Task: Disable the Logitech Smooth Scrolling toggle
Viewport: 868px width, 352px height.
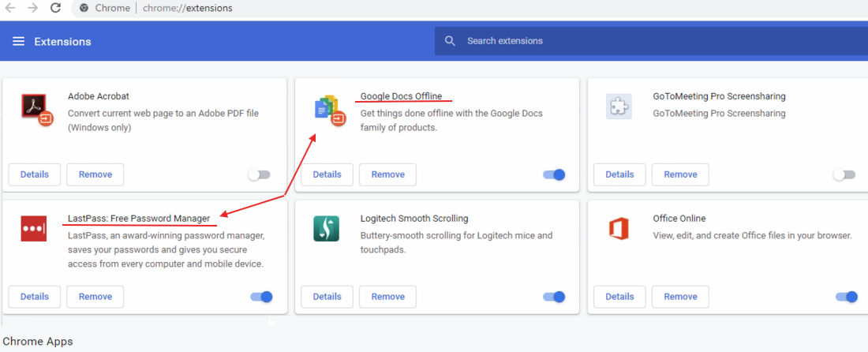Action: click(554, 297)
